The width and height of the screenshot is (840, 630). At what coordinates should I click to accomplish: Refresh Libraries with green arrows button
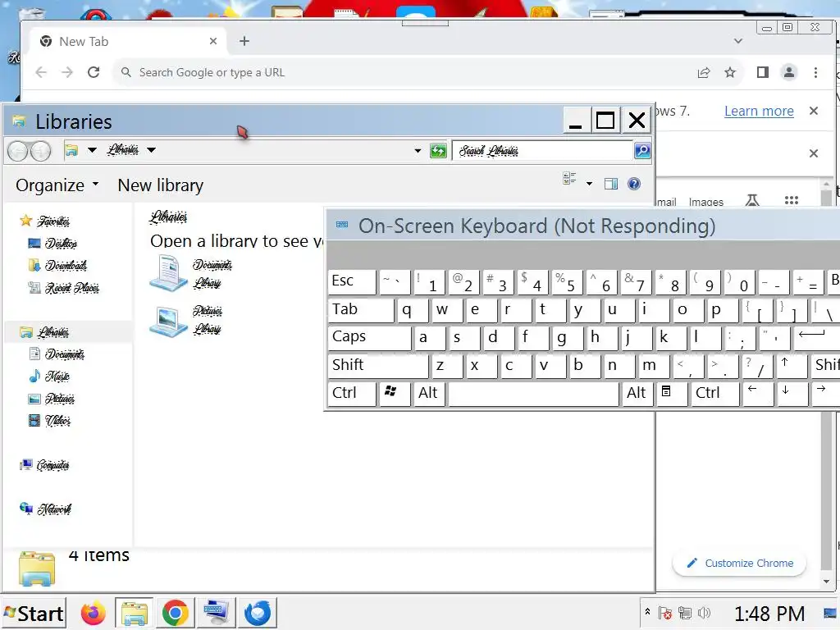click(x=438, y=151)
